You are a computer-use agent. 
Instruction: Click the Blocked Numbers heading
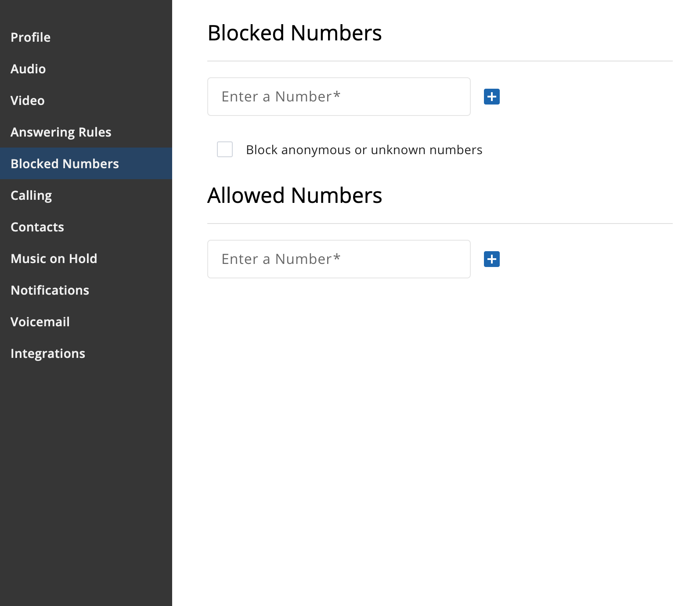coord(295,33)
